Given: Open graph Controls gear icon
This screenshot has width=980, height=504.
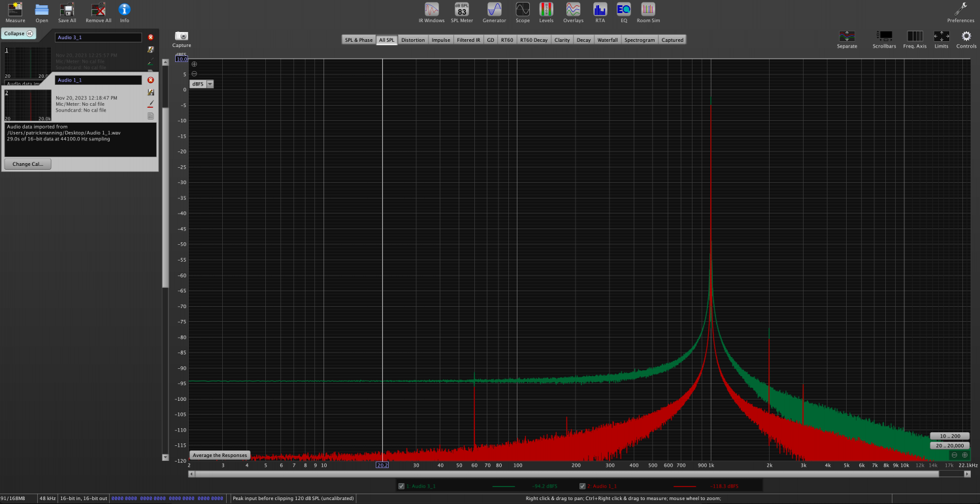Looking at the screenshot, I should 966,36.
